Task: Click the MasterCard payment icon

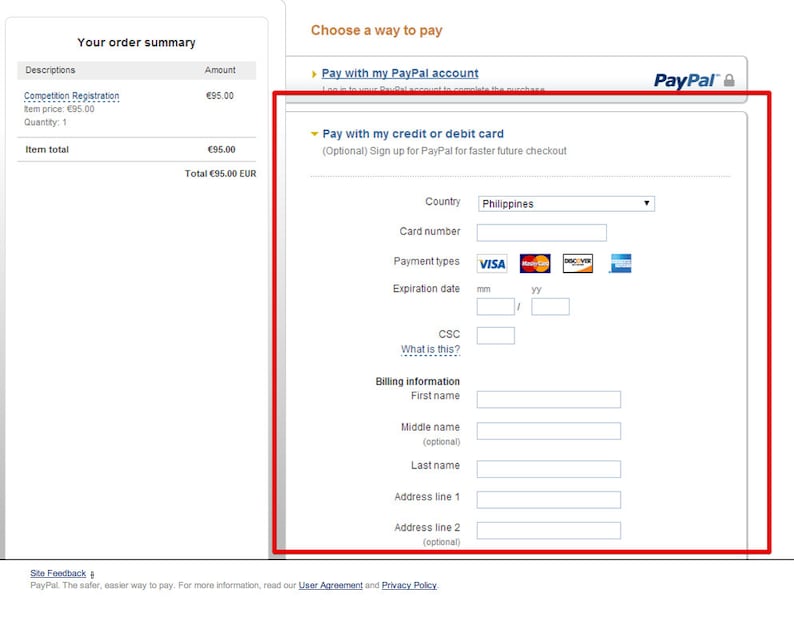Action: [x=535, y=263]
